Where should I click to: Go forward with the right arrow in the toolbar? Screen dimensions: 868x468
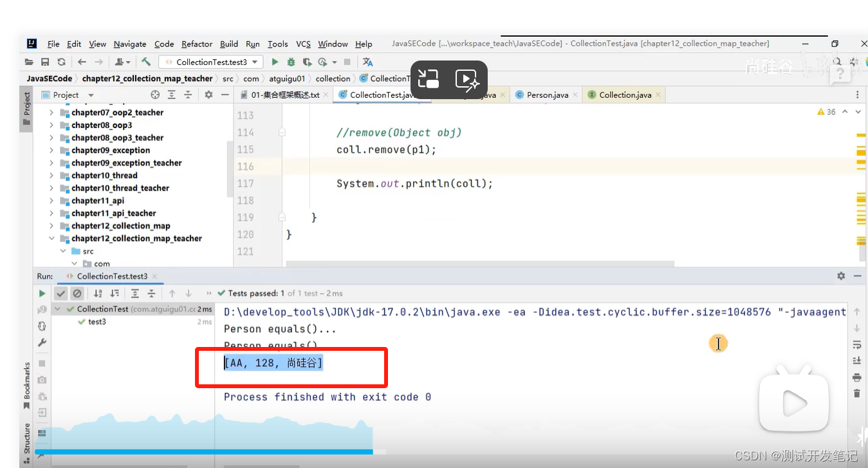(98, 62)
